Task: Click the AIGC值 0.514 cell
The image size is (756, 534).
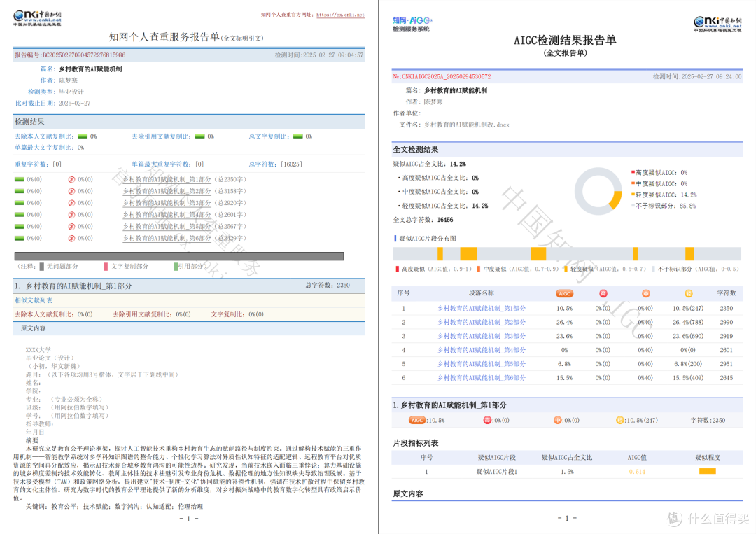Action: 637,471
